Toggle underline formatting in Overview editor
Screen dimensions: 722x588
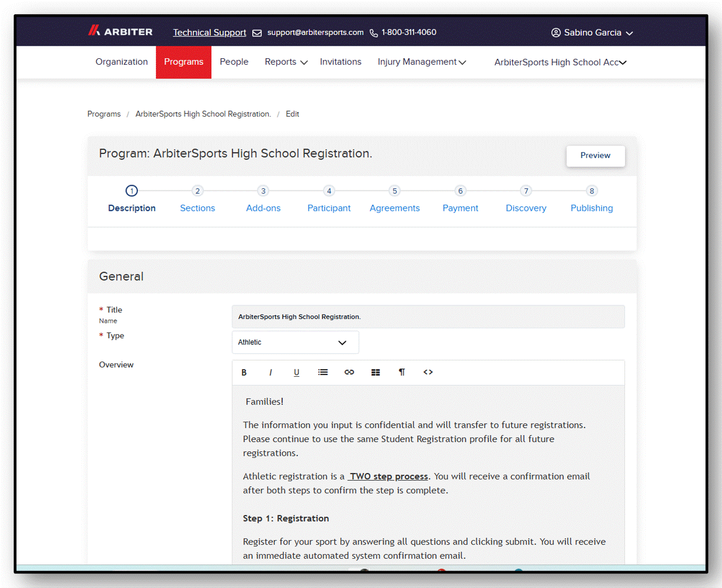(296, 372)
